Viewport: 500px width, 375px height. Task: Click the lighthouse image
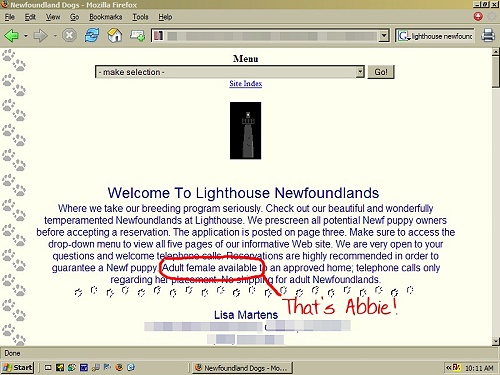point(246,130)
